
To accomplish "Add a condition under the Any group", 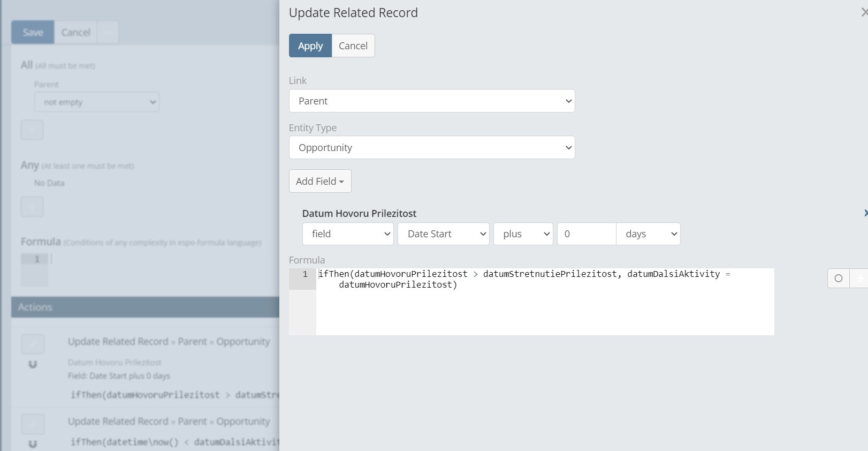I will pyautogui.click(x=32, y=207).
